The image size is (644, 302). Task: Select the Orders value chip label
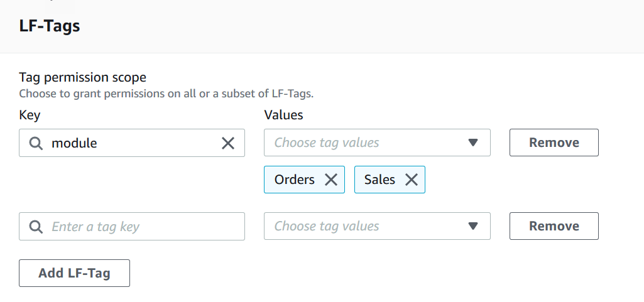pyautogui.click(x=295, y=180)
